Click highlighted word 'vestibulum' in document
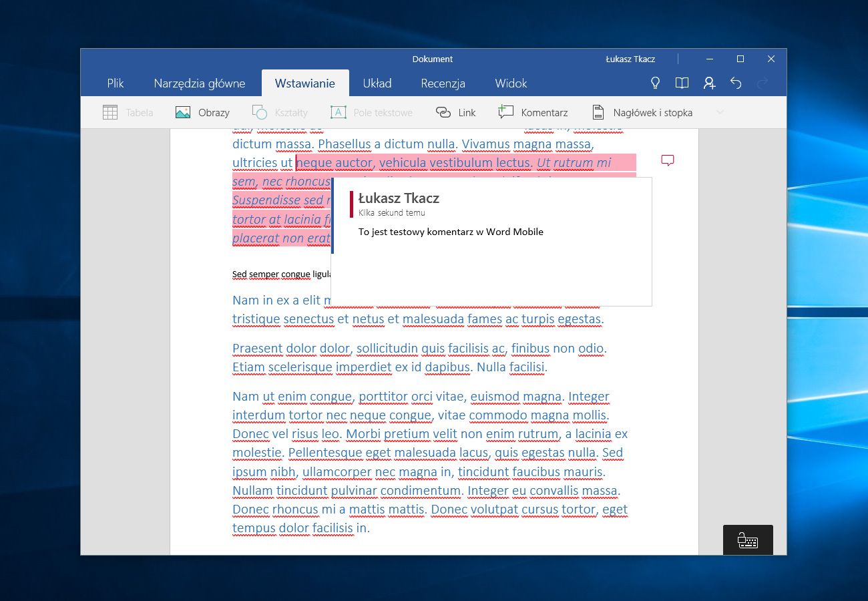 461,162
